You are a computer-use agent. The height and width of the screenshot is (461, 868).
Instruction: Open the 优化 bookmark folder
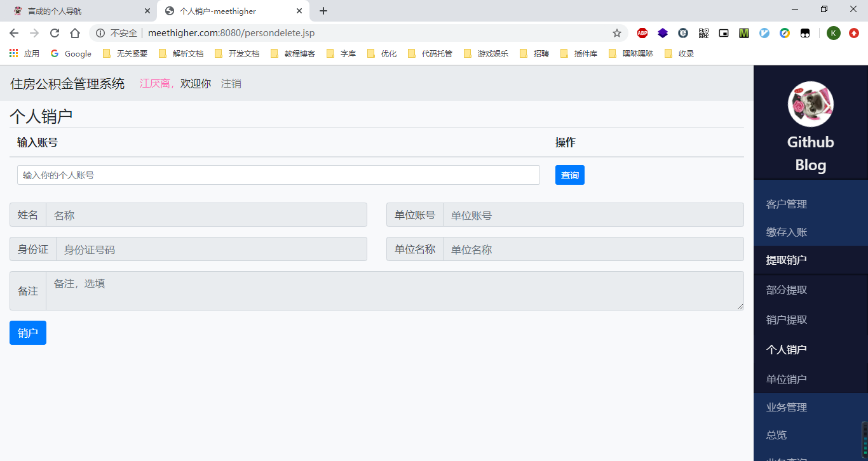coord(382,54)
